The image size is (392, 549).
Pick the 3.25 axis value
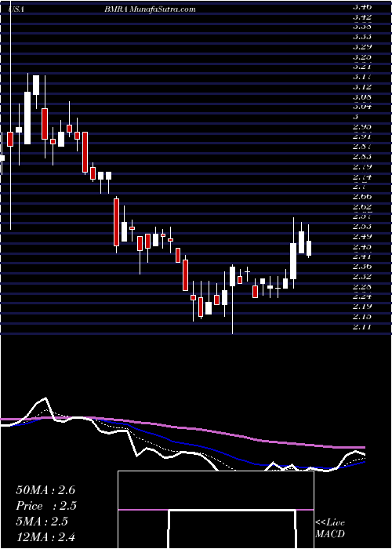[361, 56]
